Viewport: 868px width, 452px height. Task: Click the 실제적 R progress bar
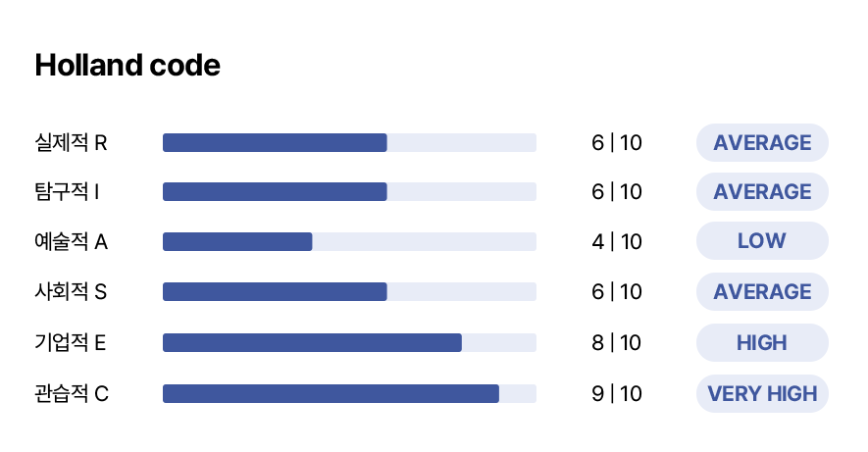tap(349, 143)
